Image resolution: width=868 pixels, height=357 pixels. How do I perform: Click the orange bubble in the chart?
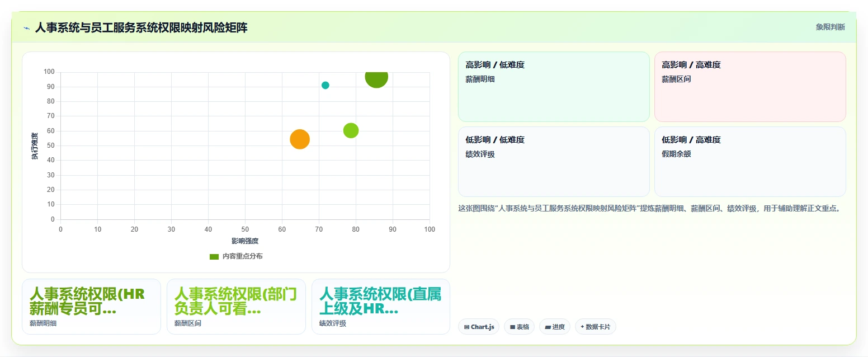click(300, 139)
